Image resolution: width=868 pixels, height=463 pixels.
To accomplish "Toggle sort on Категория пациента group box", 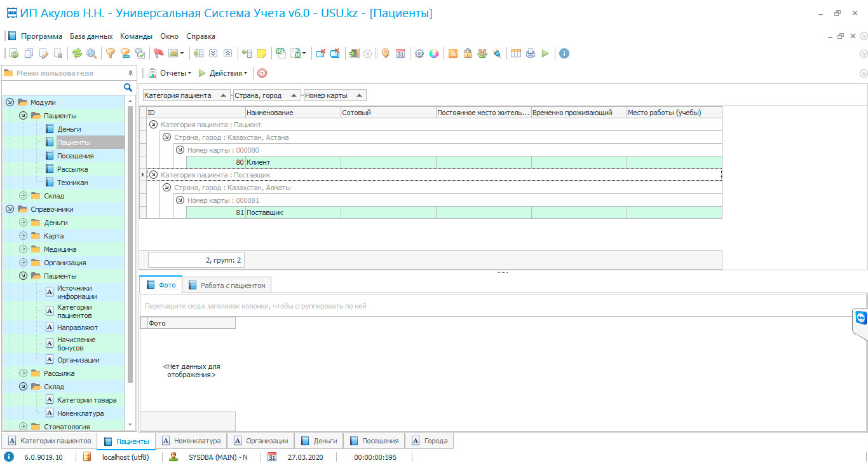I will coord(186,95).
